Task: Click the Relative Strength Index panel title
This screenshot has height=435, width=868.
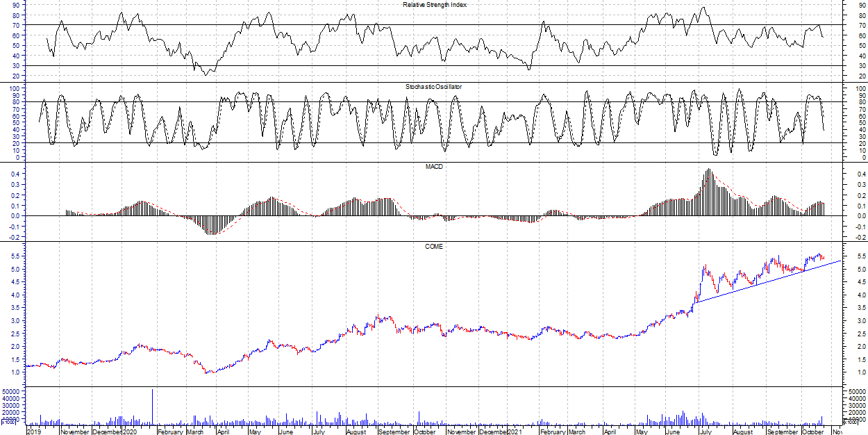Action: (435, 5)
